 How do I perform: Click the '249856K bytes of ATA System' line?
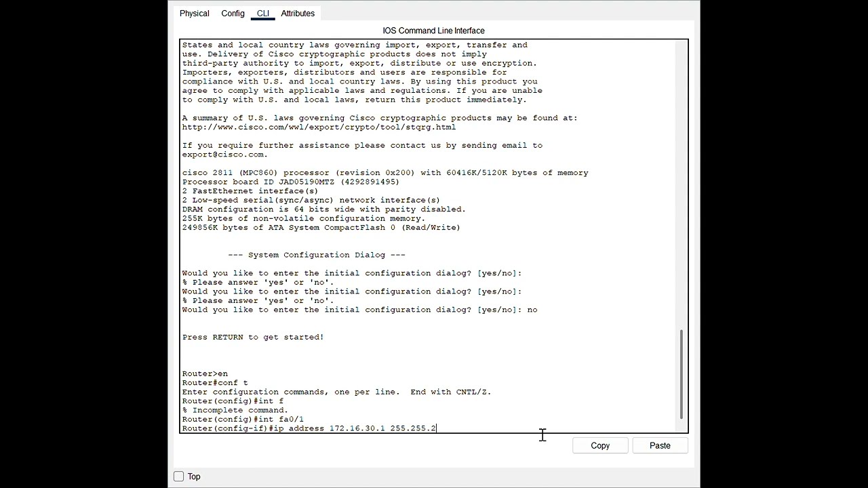click(x=321, y=227)
